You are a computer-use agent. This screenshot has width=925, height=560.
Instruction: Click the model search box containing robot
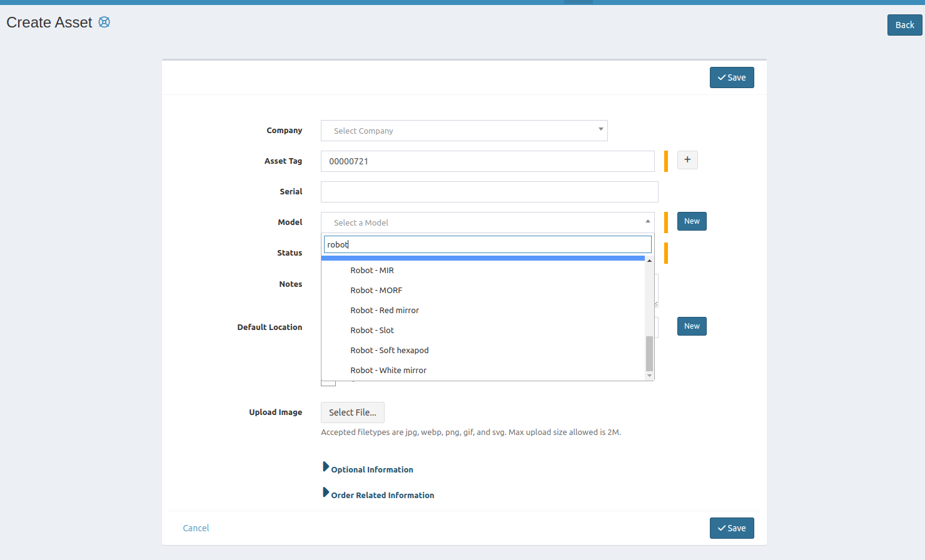click(x=487, y=244)
